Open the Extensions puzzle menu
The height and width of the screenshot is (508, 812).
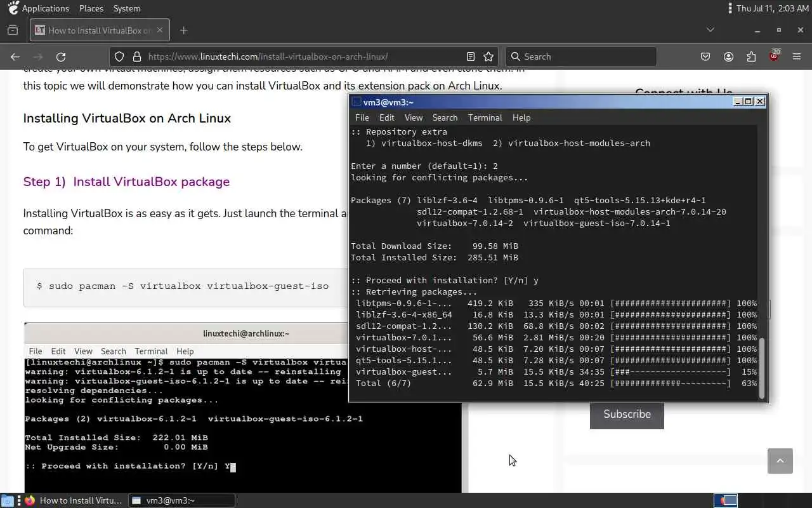pyautogui.click(x=751, y=57)
